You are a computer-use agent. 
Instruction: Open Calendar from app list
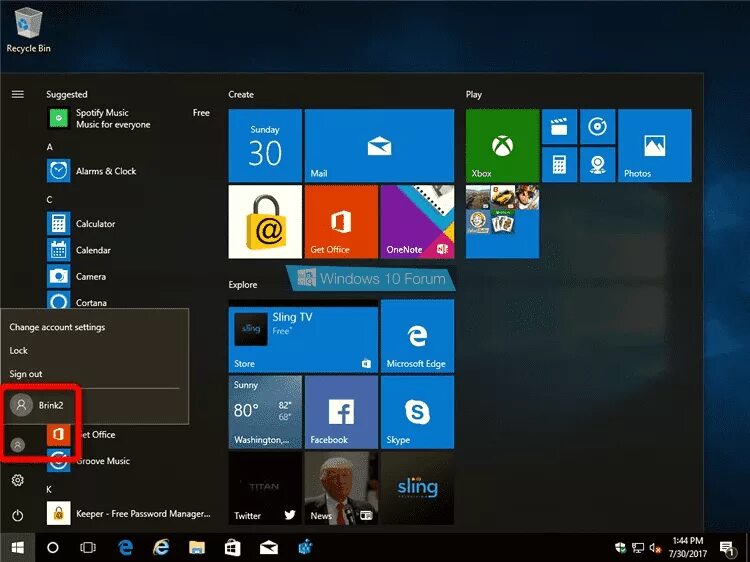tap(128, 250)
